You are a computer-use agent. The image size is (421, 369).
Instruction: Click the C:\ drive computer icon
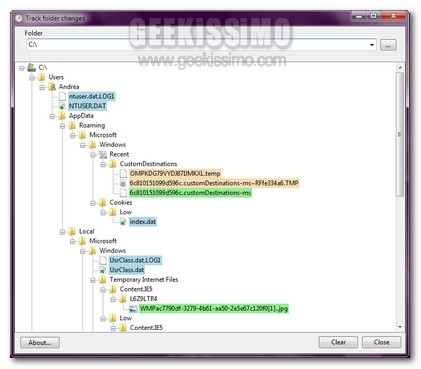pyautogui.click(x=31, y=68)
